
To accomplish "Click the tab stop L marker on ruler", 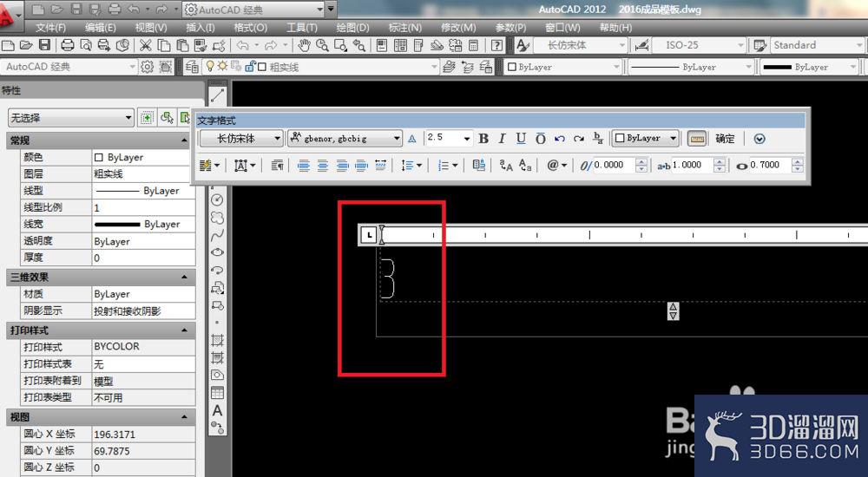I will (369, 235).
